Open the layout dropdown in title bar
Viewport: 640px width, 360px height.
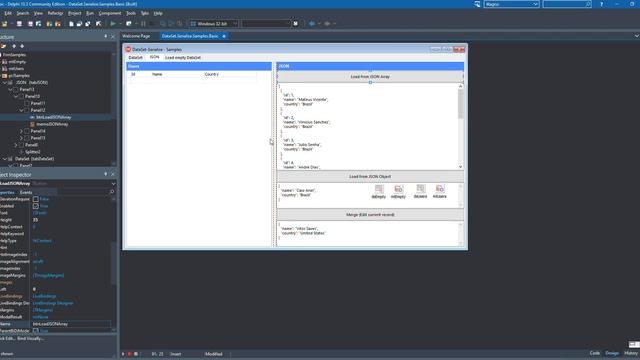pyautogui.click(x=535, y=4)
